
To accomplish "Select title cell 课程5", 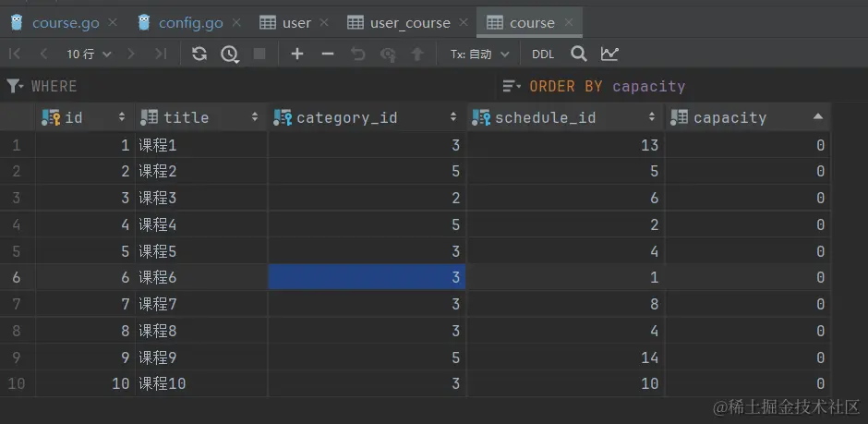I will pyautogui.click(x=201, y=251).
